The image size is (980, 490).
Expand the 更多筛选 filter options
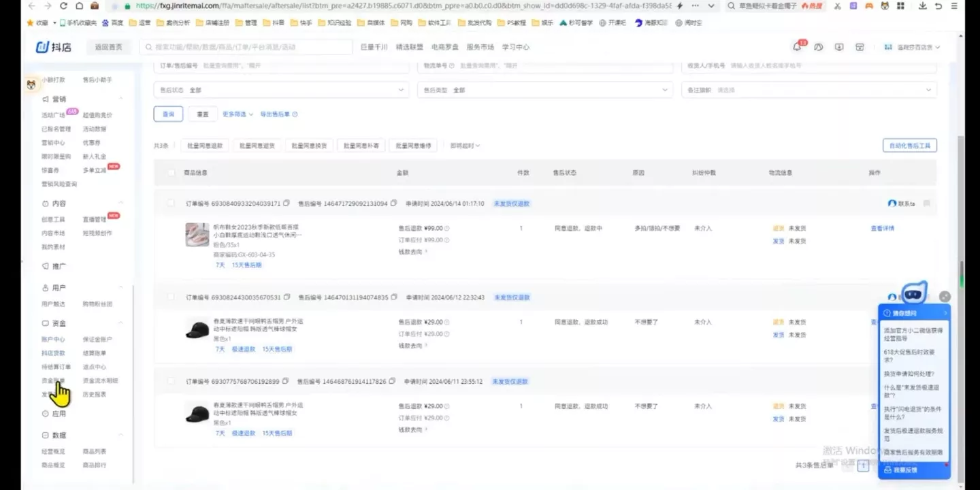(x=234, y=114)
